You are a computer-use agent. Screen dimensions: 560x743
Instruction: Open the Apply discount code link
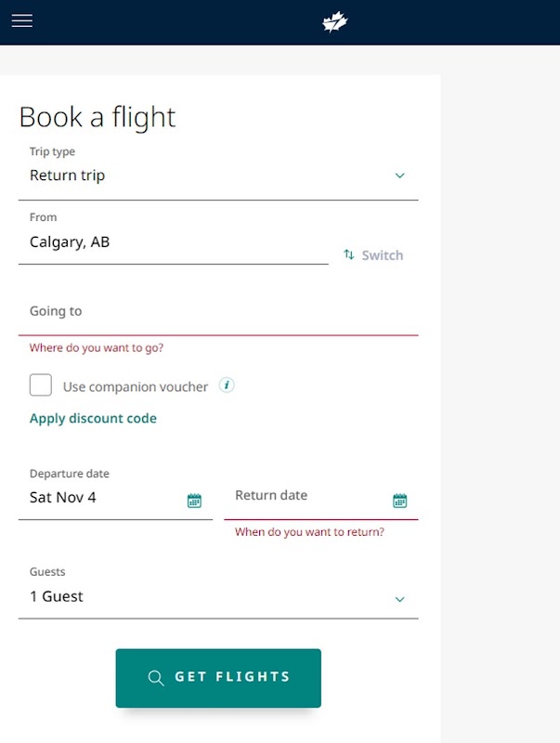coord(93,419)
